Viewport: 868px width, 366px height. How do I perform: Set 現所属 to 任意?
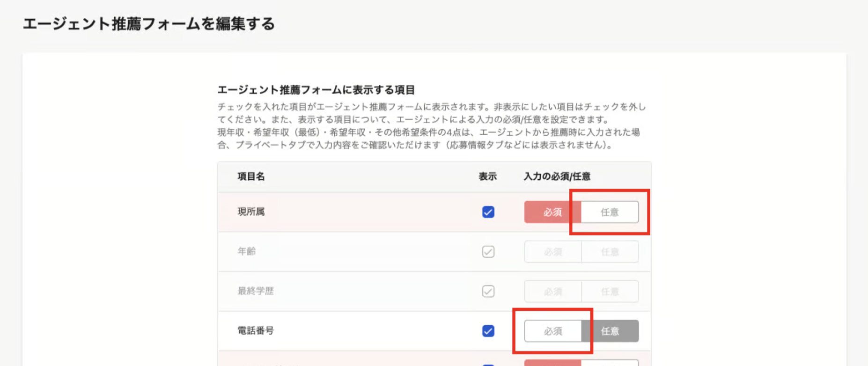(610, 212)
